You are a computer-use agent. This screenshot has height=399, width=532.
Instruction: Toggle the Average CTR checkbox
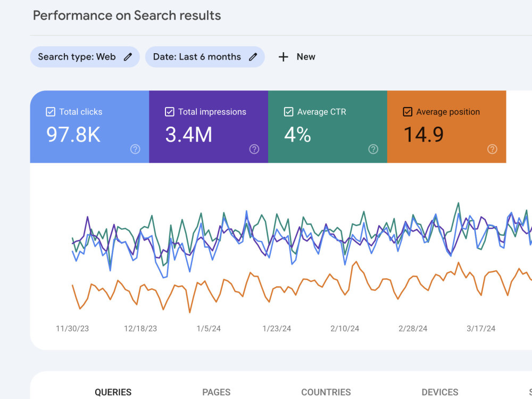click(289, 112)
